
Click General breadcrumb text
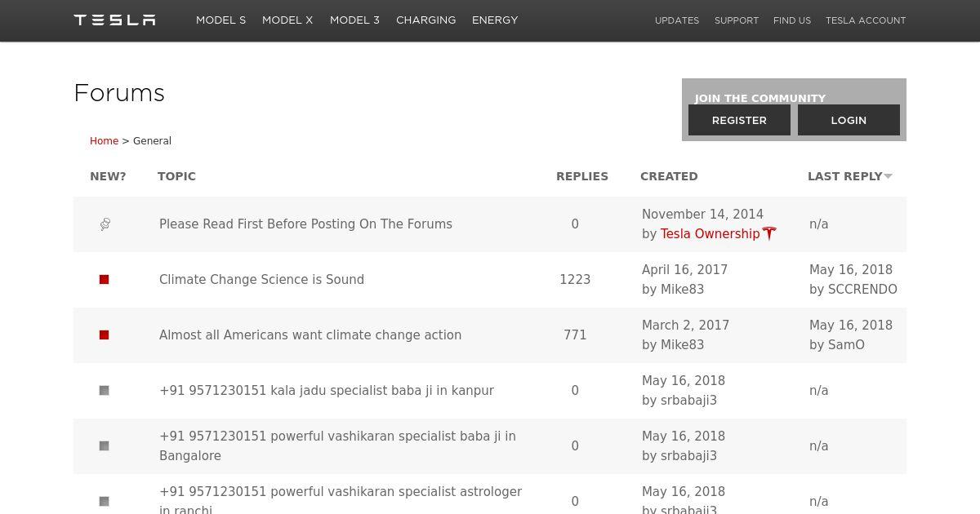[x=152, y=141]
